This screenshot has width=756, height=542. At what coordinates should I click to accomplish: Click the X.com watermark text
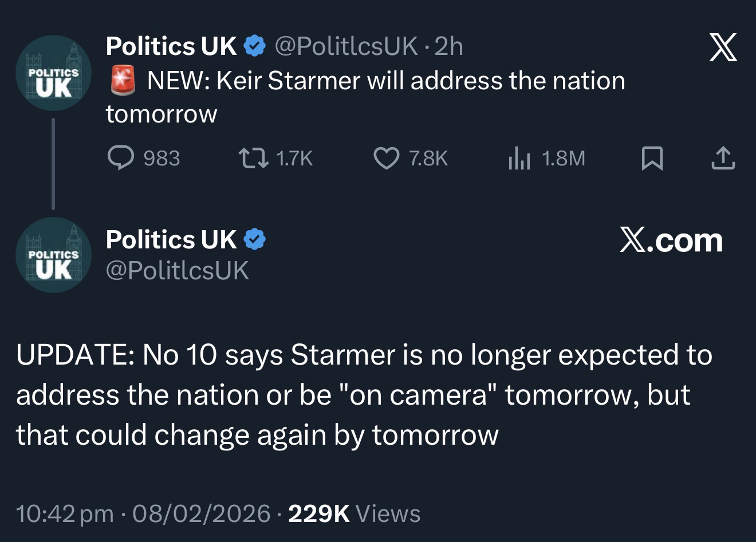[671, 240]
